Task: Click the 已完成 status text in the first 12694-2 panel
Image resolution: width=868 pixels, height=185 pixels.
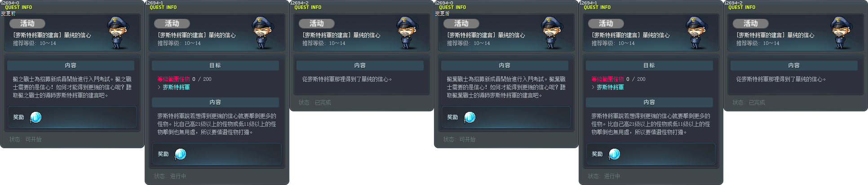Action: (323, 102)
